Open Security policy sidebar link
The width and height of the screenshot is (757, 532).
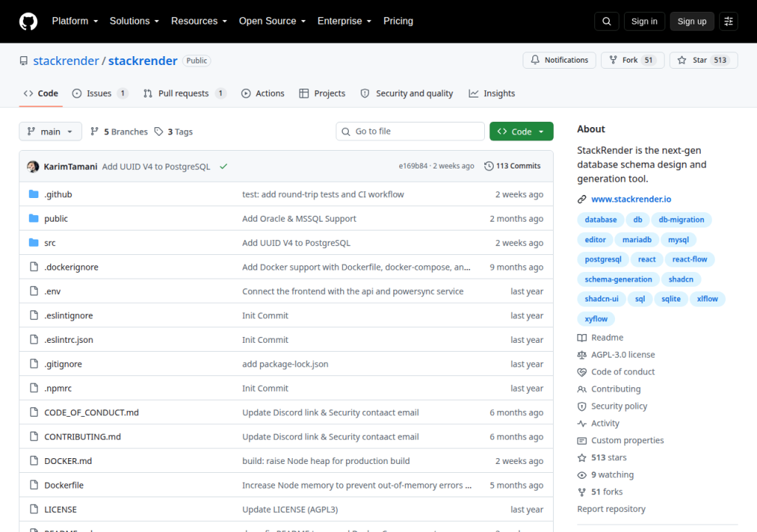[x=613, y=406]
